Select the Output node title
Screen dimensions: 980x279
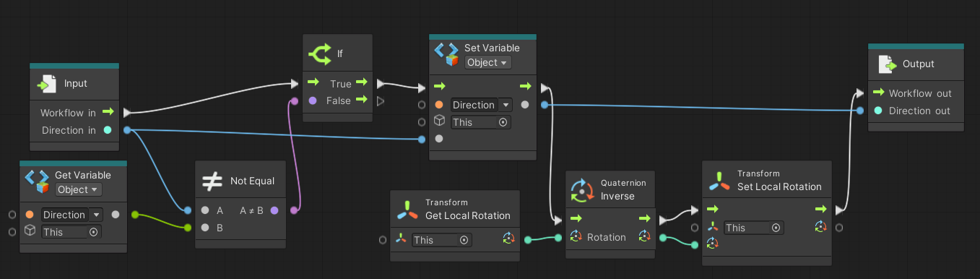(x=919, y=64)
